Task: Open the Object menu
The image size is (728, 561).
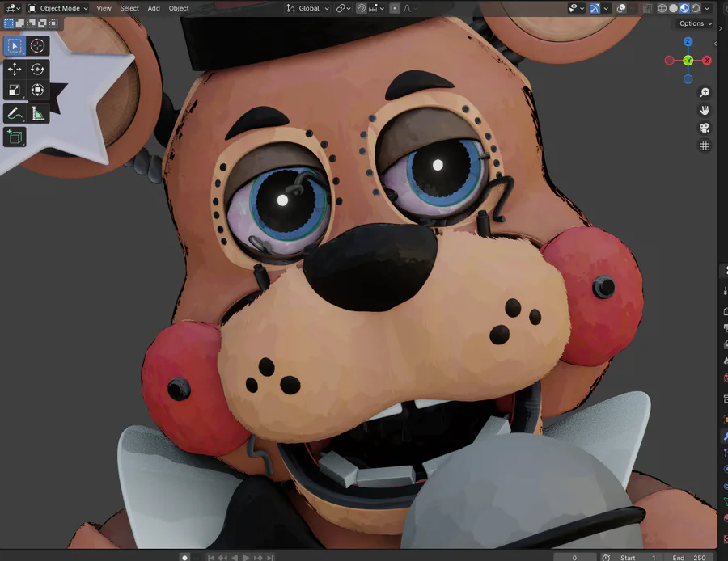Action: tap(179, 8)
